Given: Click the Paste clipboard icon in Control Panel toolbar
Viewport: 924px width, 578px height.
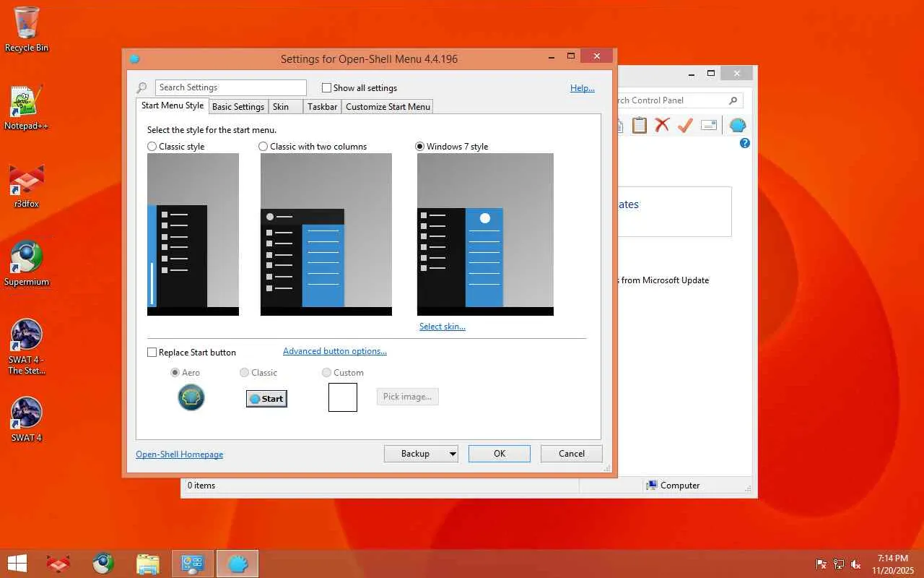Looking at the screenshot, I should click(x=640, y=125).
